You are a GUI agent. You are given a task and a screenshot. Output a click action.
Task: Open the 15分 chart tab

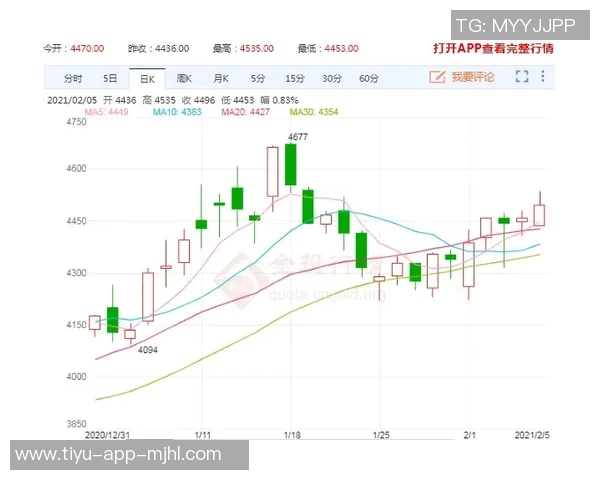(x=295, y=78)
